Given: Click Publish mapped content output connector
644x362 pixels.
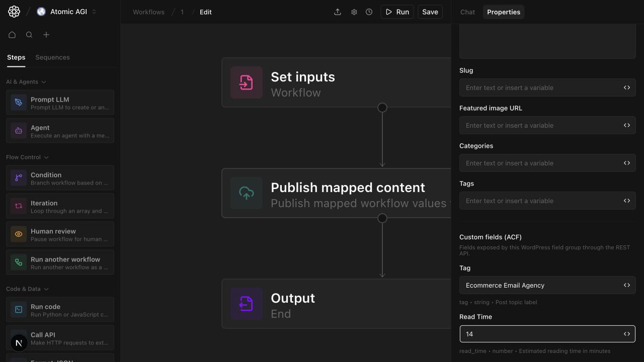Looking at the screenshot, I should click(382, 218).
